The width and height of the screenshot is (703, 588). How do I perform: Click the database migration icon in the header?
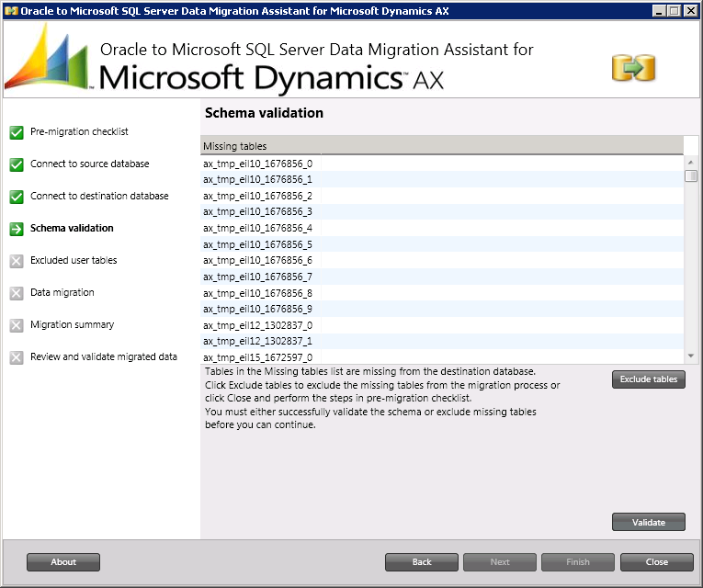[633, 68]
